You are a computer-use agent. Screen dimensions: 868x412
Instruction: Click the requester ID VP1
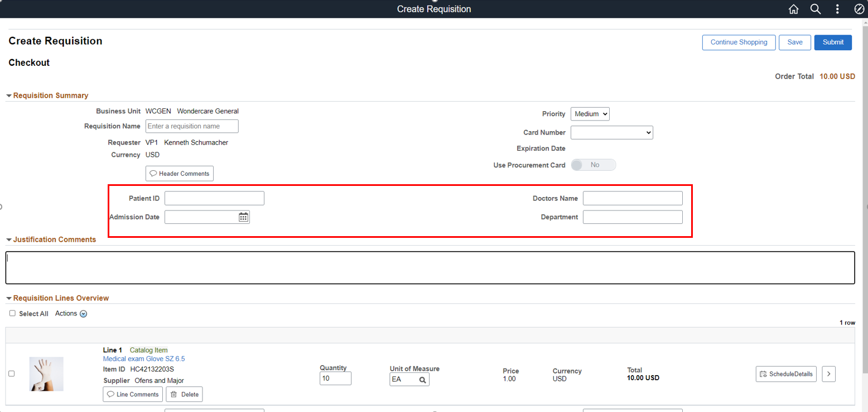tap(152, 142)
